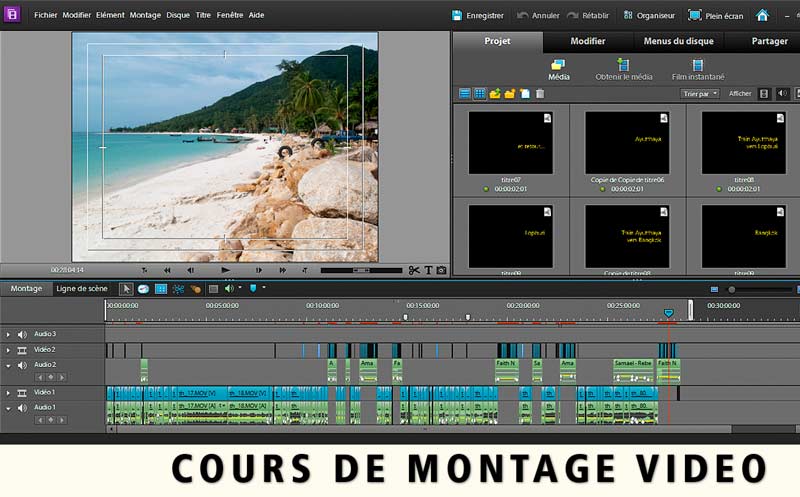Click the Enregistrer button

click(x=478, y=15)
